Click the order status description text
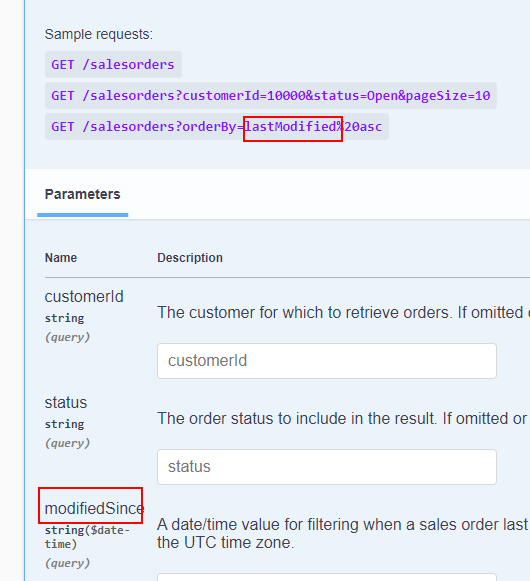Screen dimensions: 530x581 [343, 419]
